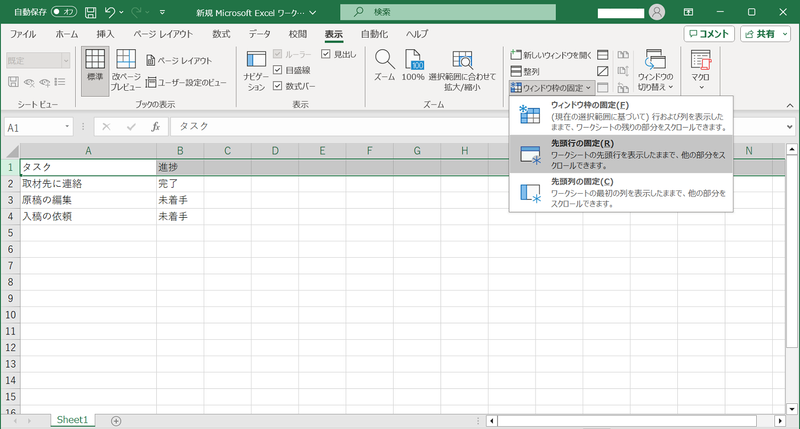Toggle the 見出し headings checkbox
This screenshot has width=800, height=429.
coord(326,54)
